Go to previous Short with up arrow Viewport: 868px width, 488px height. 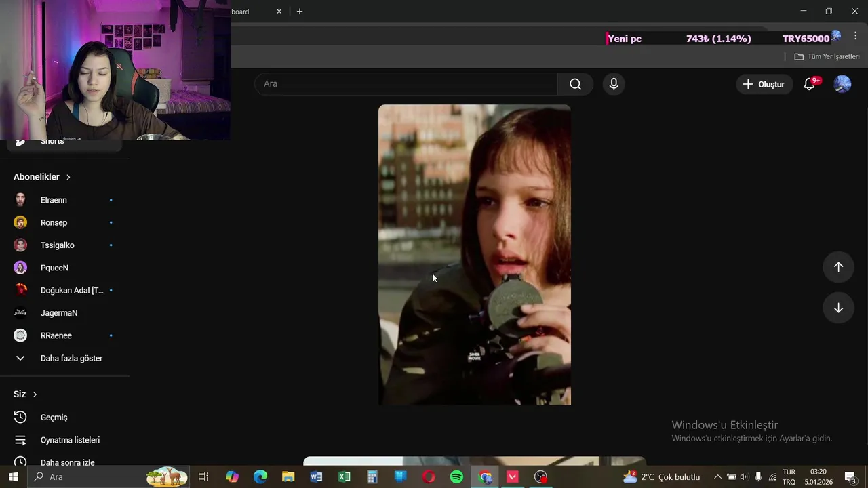tap(838, 267)
